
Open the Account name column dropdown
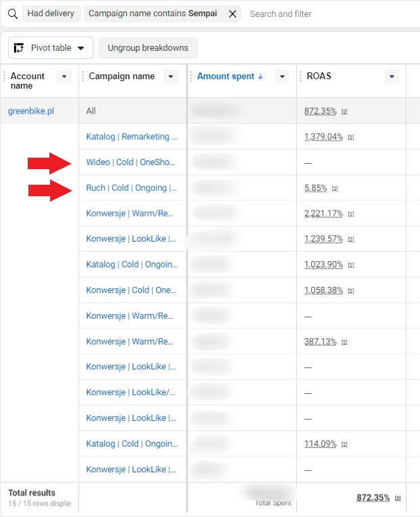tap(64, 76)
